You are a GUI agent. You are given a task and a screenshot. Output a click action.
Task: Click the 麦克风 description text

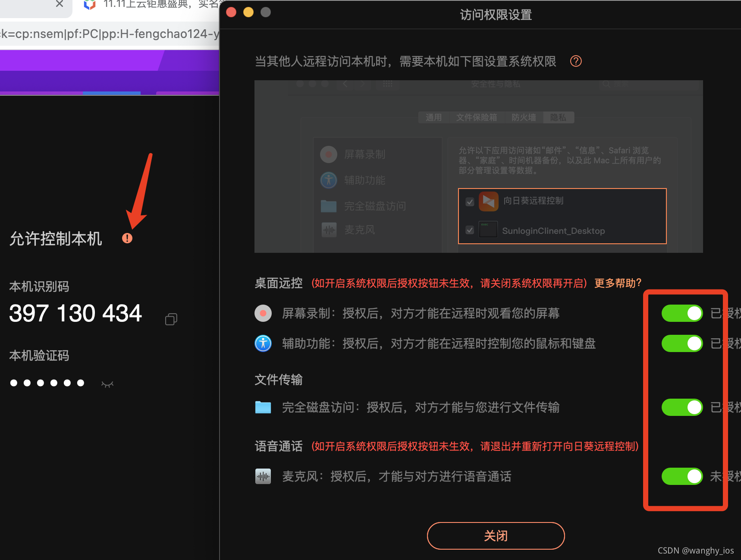(397, 476)
